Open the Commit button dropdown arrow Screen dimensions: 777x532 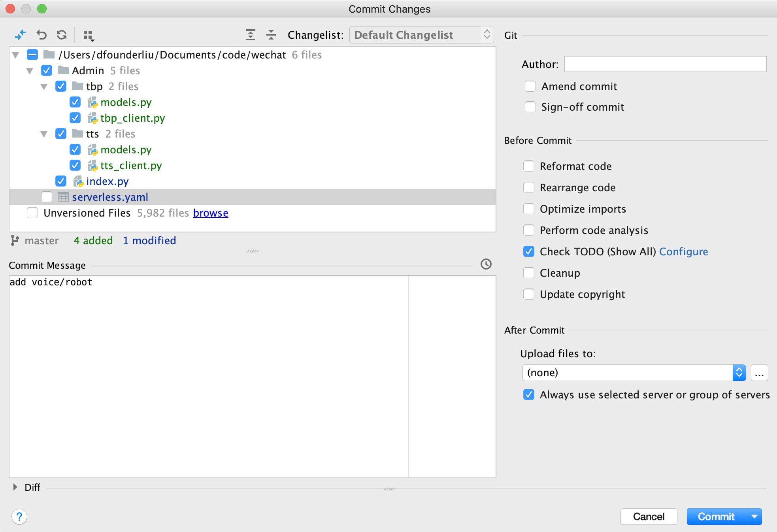[x=754, y=517]
